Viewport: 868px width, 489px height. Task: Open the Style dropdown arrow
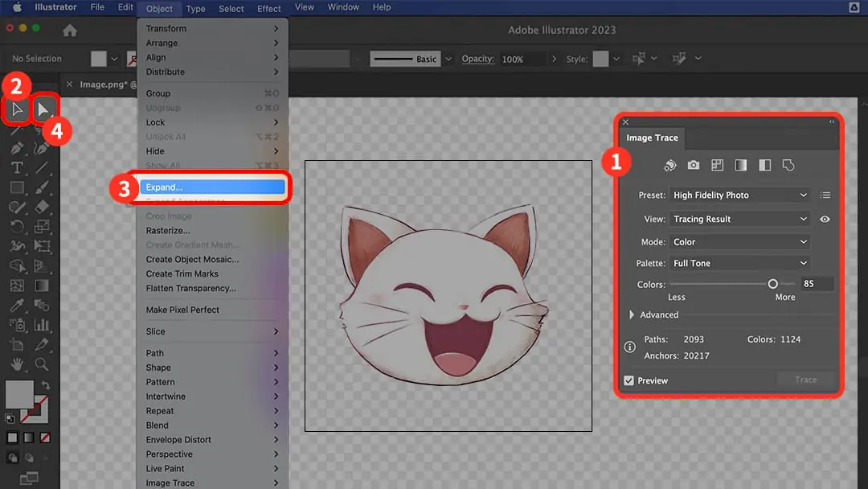click(x=616, y=59)
